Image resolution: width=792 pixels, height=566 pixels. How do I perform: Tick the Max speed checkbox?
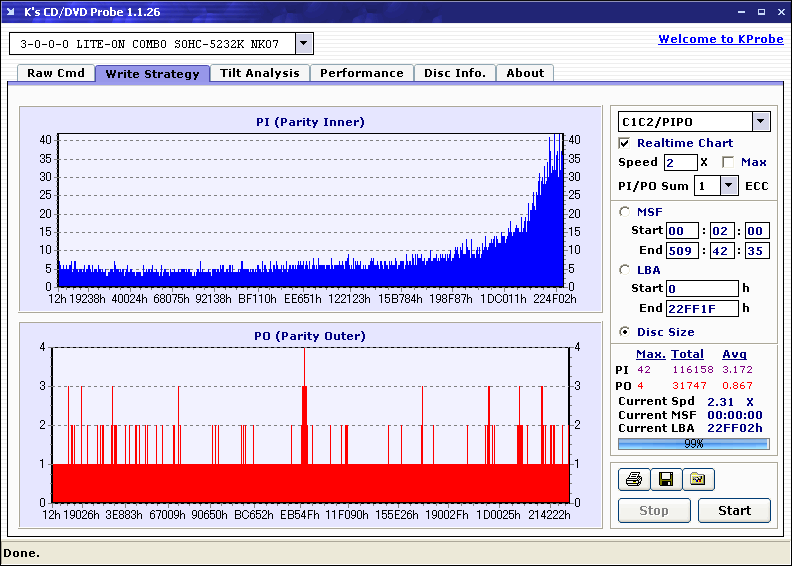pyautogui.click(x=729, y=162)
